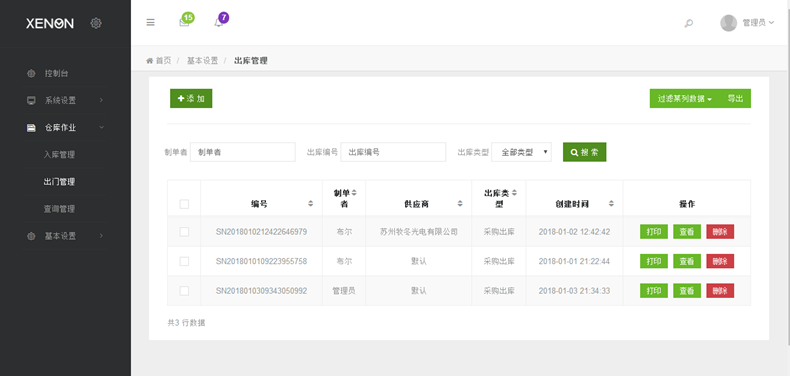This screenshot has height=376, width=790.
Task: Click 打印 for row SN2018010212422646979
Action: (x=654, y=232)
